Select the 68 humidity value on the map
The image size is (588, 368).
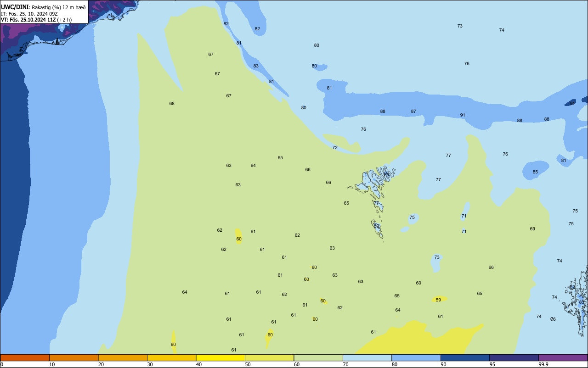pyautogui.click(x=172, y=103)
